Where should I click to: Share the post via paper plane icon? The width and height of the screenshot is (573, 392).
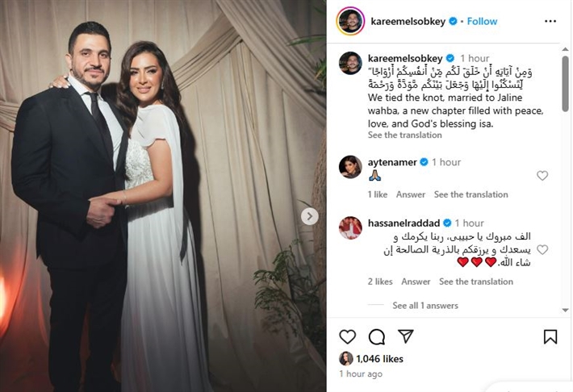pyautogui.click(x=406, y=336)
